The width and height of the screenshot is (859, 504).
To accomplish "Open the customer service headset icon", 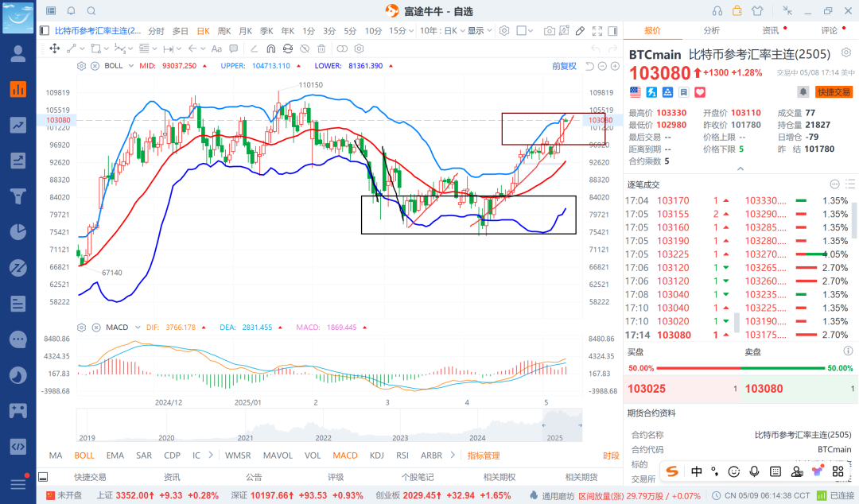I will coord(717,11).
